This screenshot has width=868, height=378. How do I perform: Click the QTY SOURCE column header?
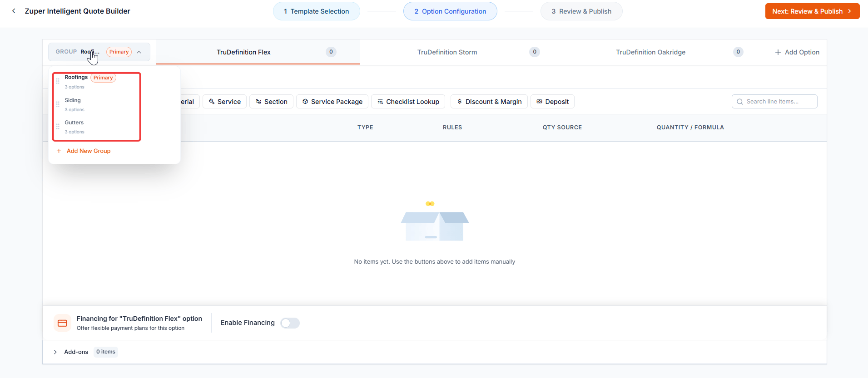click(x=562, y=128)
